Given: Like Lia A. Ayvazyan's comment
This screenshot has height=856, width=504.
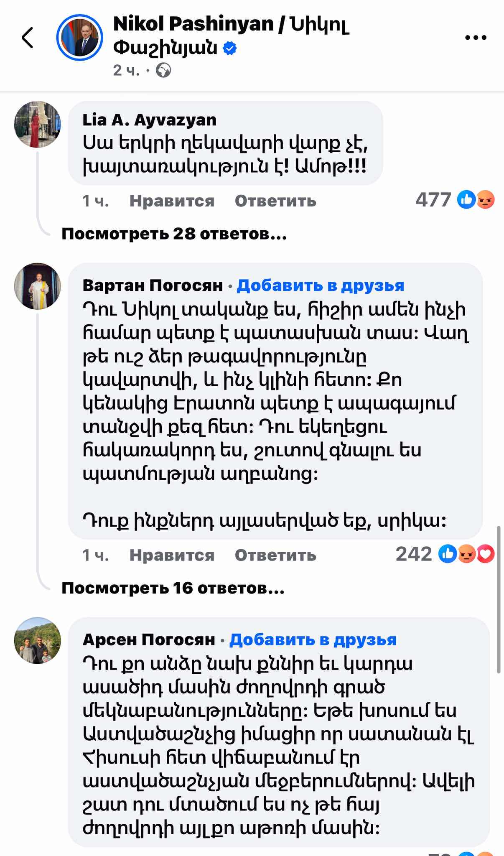Looking at the screenshot, I should (172, 201).
